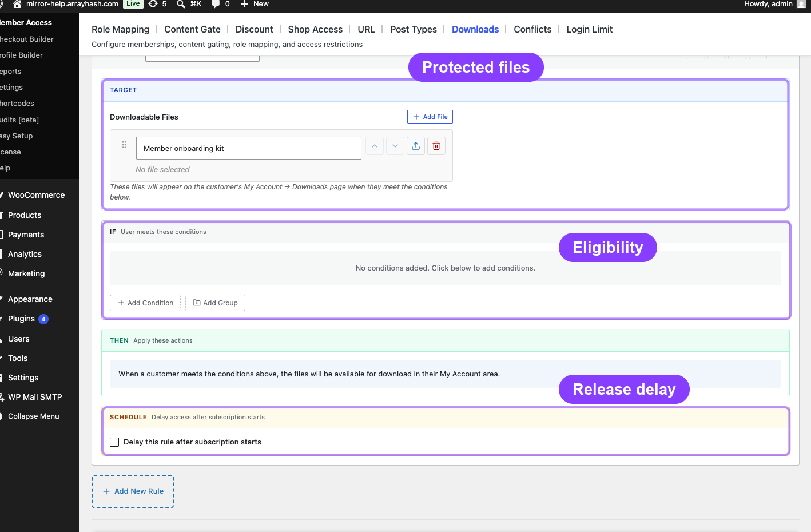
Task: Click the Add Group button
Action: [x=215, y=303]
